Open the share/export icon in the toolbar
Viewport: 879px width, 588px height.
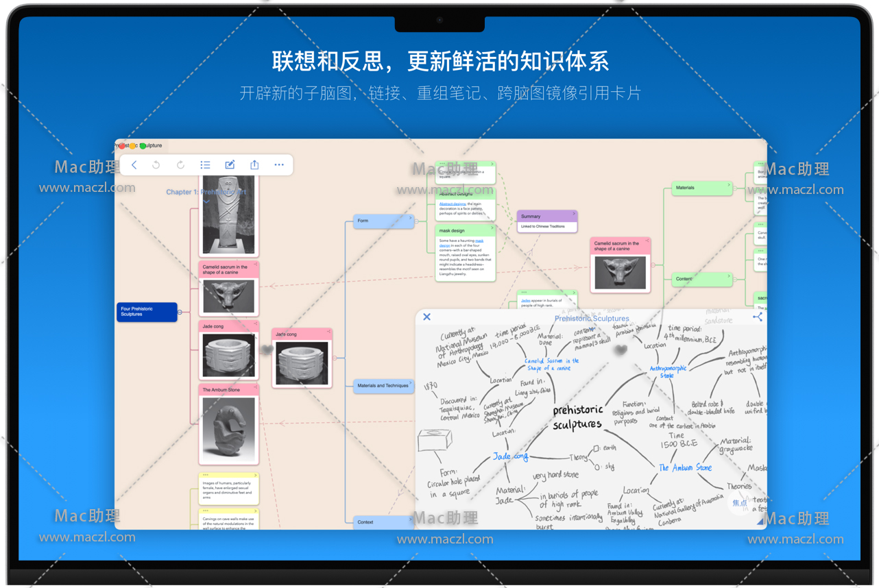click(x=254, y=164)
